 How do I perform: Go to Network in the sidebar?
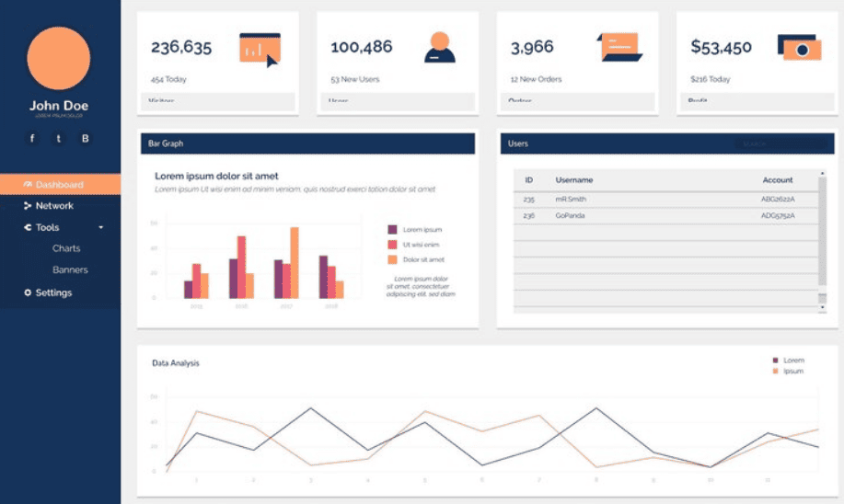(53, 206)
